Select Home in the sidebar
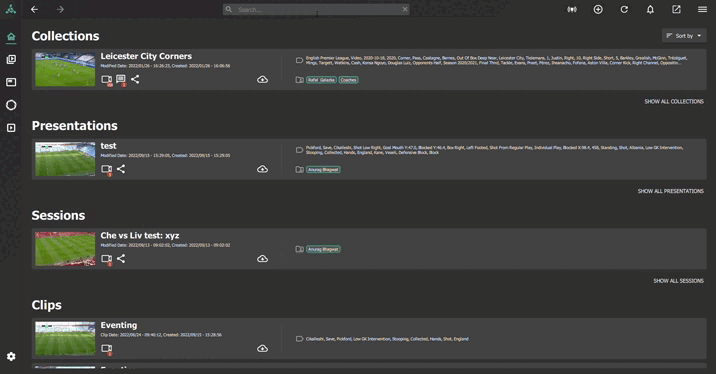Image resolution: width=716 pixels, height=374 pixels. (11, 37)
